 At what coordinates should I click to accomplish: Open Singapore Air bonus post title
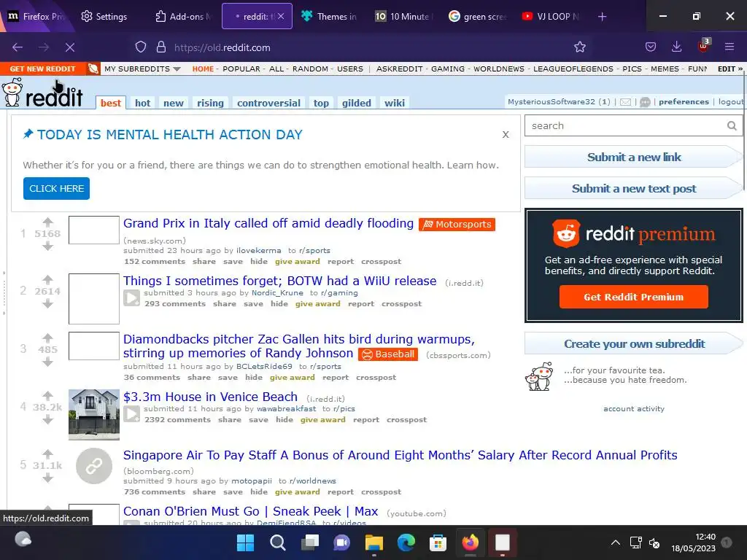coord(400,455)
